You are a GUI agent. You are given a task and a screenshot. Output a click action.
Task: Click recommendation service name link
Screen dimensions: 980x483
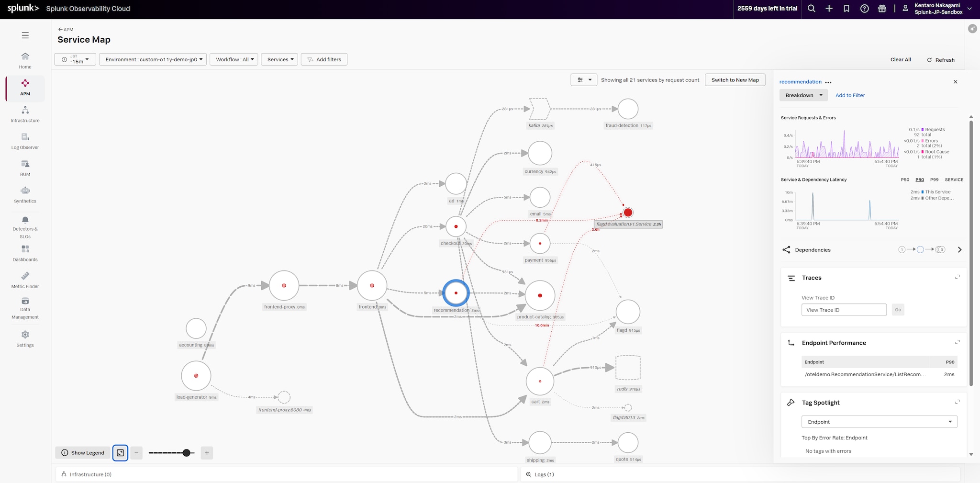(800, 82)
